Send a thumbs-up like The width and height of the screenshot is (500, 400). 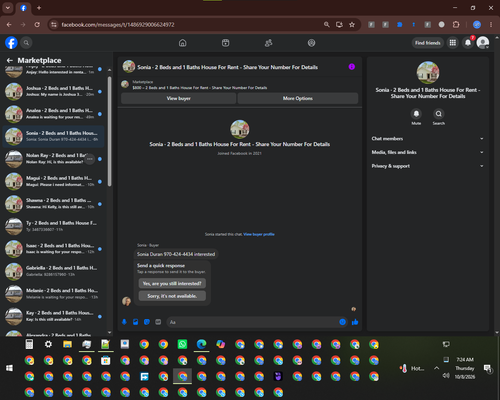[x=355, y=322]
